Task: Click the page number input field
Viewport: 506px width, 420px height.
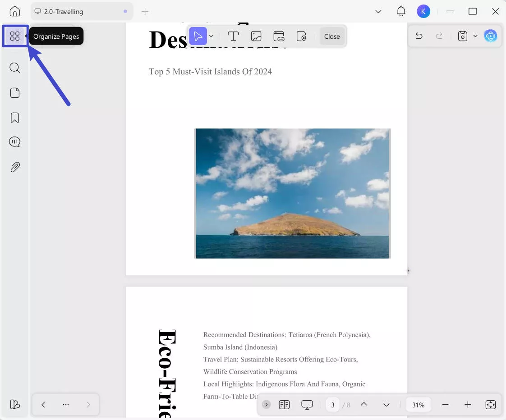Action: pyautogui.click(x=333, y=405)
